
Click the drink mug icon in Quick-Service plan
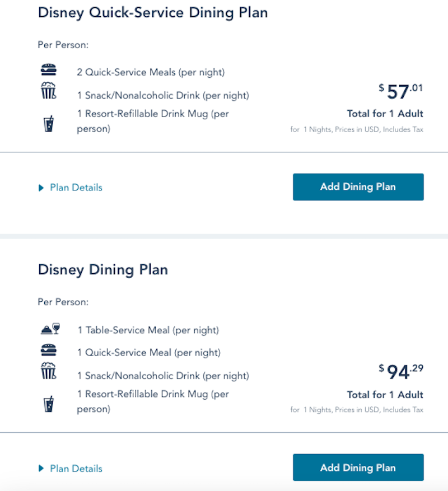49,123
